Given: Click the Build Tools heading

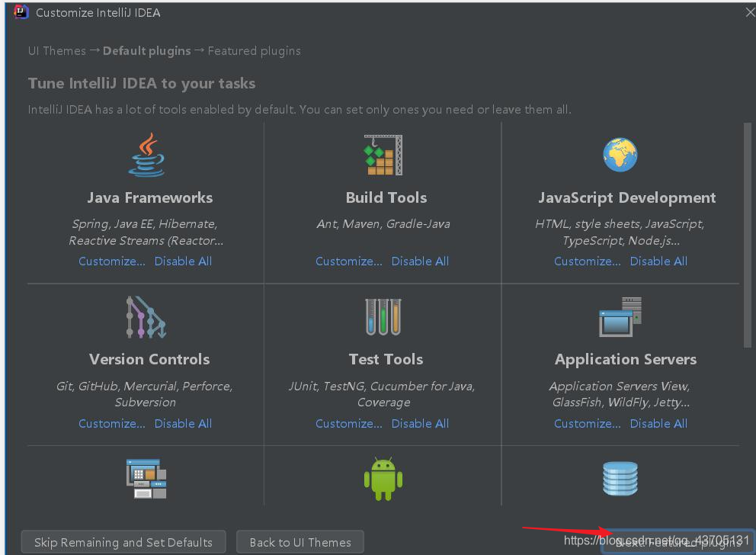Looking at the screenshot, I should tap(386, 197).
